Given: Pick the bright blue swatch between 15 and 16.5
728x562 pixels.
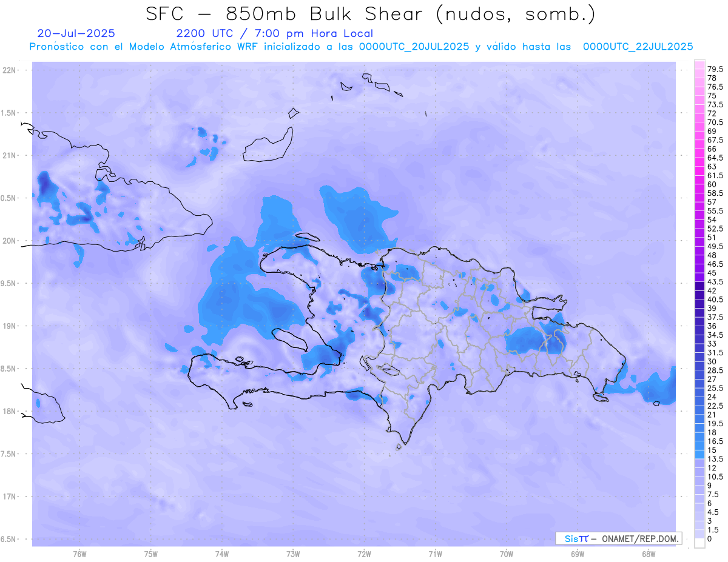Looking at the screenshot, I should (699, 446).
